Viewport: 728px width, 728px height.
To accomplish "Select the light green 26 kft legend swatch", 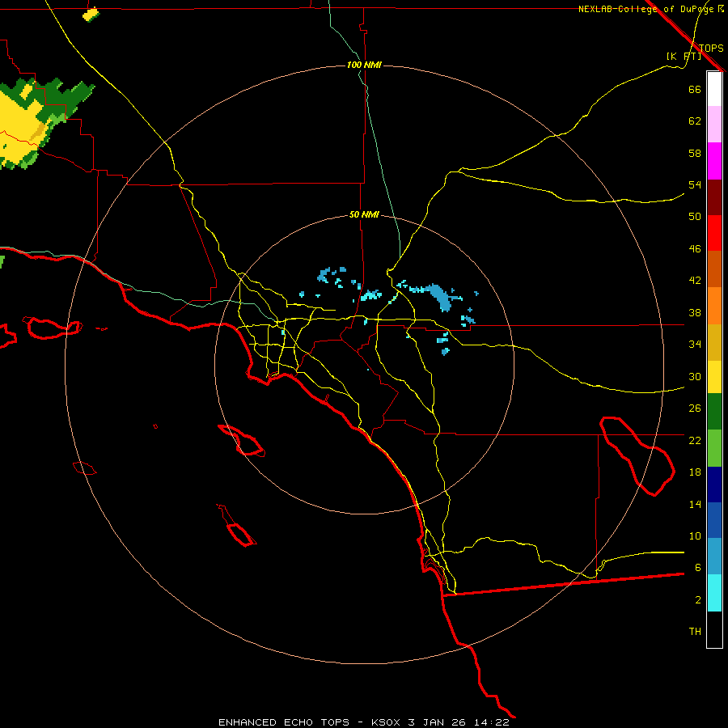I will click(x=714, y=448).
